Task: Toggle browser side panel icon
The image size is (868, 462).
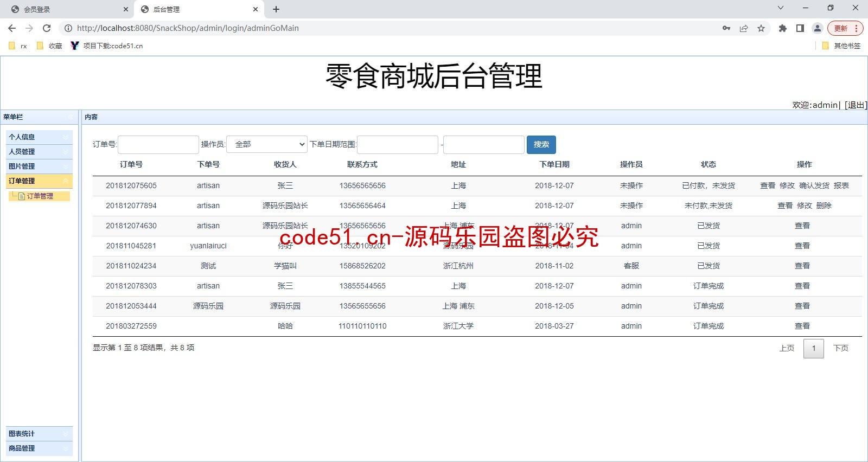Action: click(x=800, y=28)
